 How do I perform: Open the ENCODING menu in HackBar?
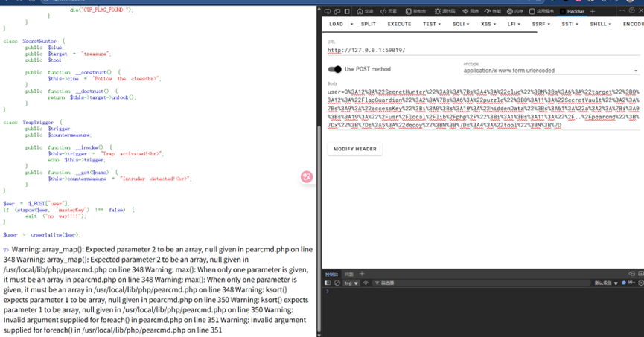pos(633,25)
